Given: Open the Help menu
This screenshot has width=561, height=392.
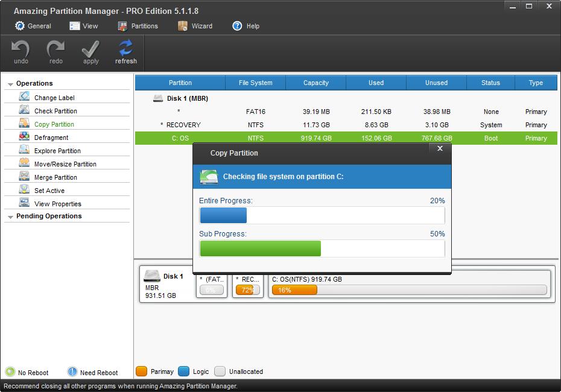Looking at the screenshot, I should point(246,26).
